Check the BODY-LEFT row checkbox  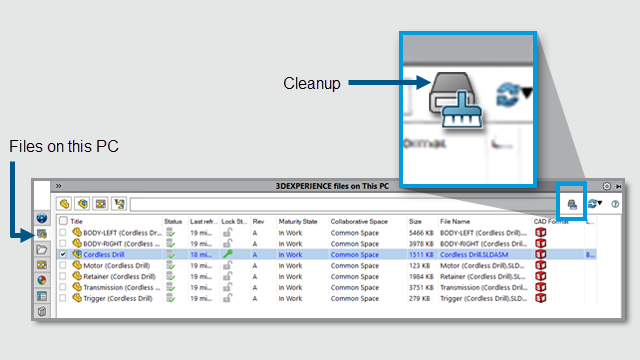[x=62, y=233]
